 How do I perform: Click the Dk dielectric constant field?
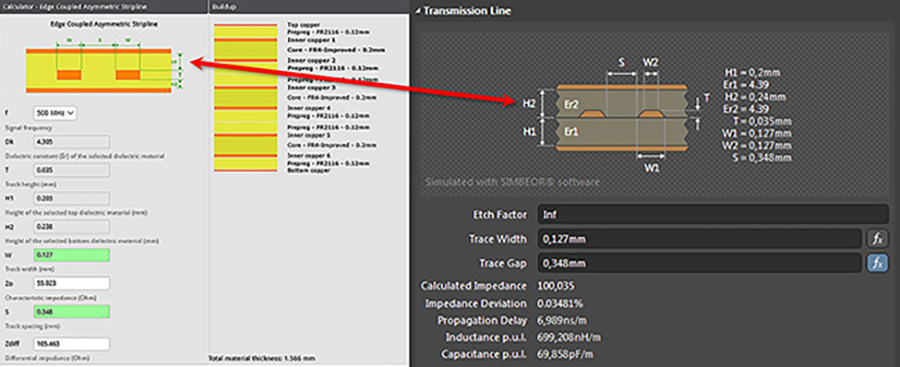72,142
